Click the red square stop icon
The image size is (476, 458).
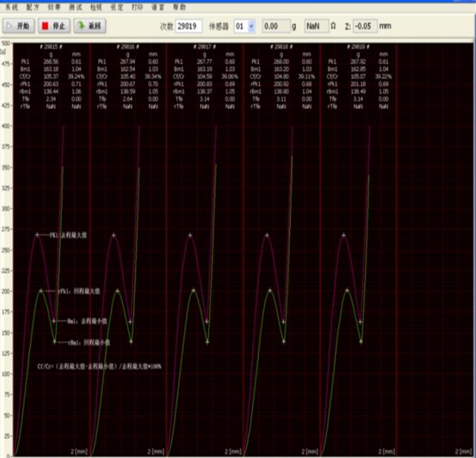click(x=45, y=26)
